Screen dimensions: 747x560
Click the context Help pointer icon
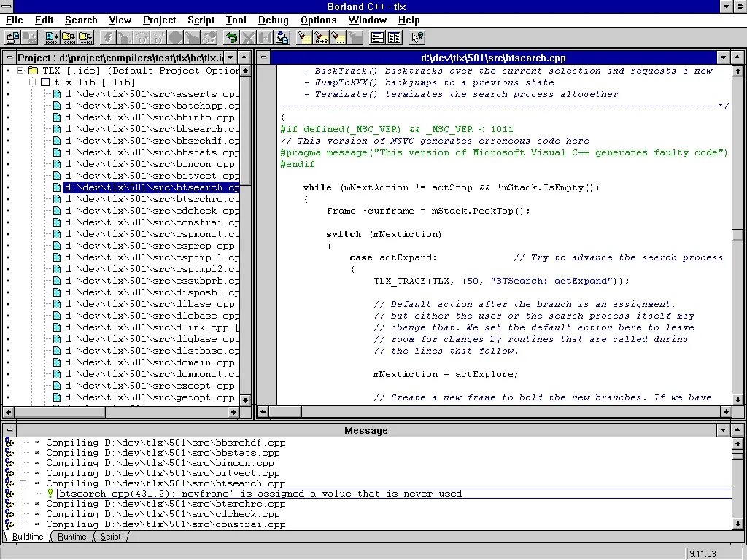417,38
